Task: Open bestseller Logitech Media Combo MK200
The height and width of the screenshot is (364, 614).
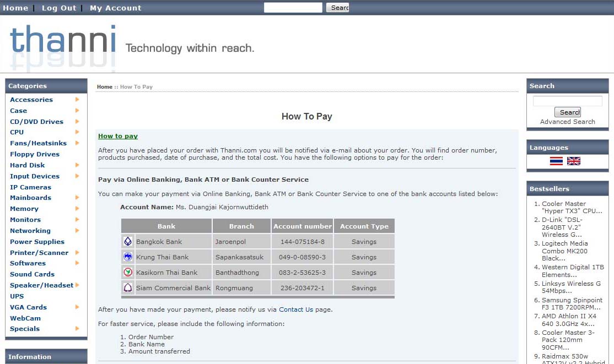Action: [x=564, y=251]
